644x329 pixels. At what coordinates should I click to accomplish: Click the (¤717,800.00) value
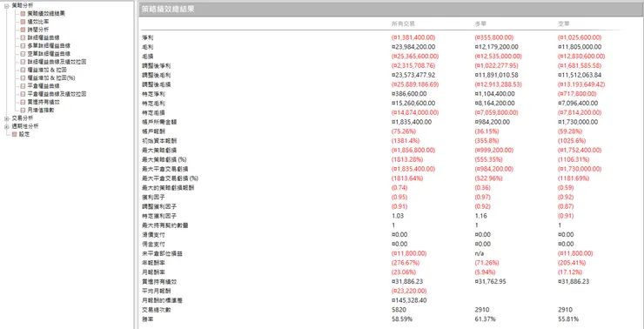coord(577,94)
